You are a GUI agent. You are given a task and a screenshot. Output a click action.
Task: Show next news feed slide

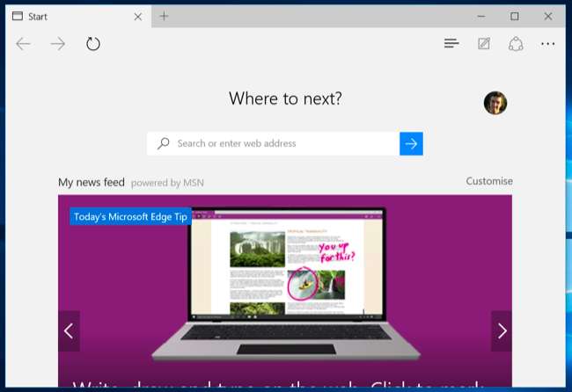point(502,330)
